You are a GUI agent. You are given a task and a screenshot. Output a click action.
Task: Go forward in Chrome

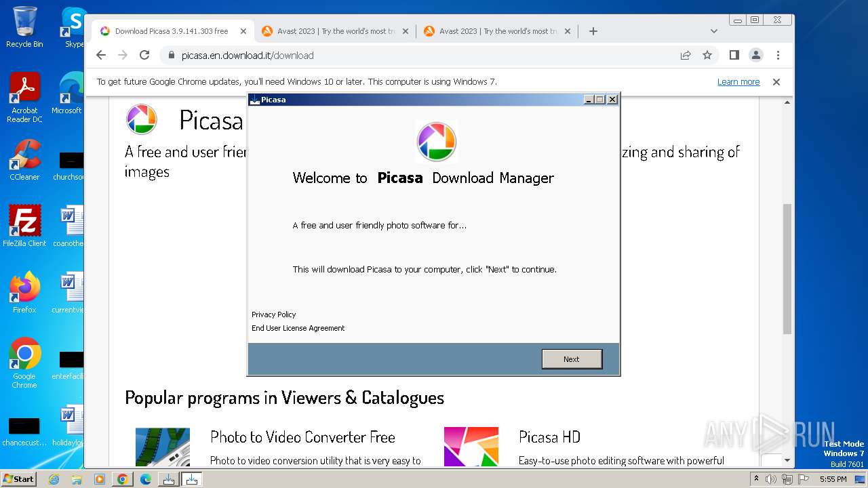(123, 55)
